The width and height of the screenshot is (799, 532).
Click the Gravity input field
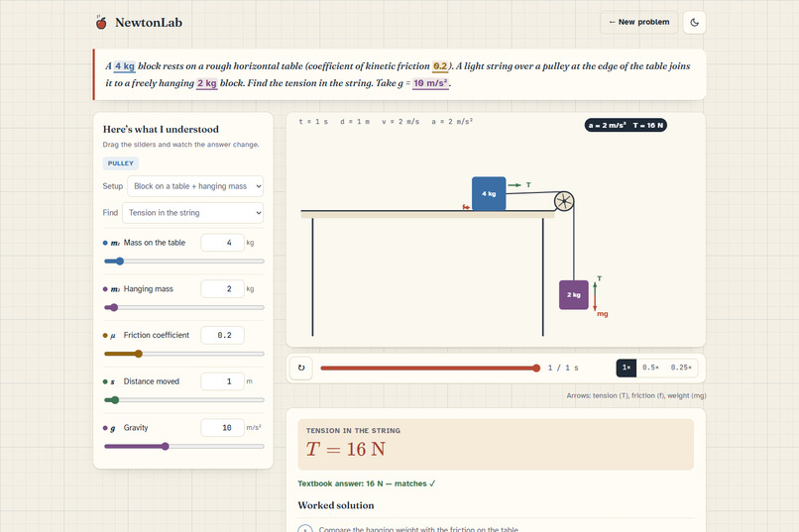222,428
